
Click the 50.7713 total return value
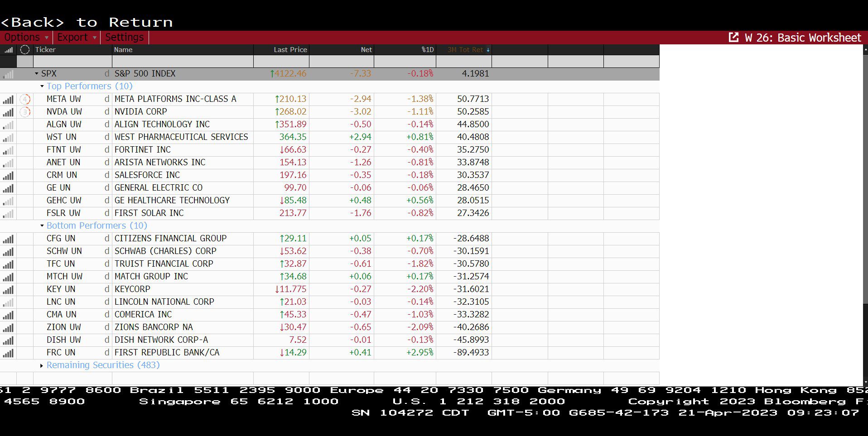point(473,99)
